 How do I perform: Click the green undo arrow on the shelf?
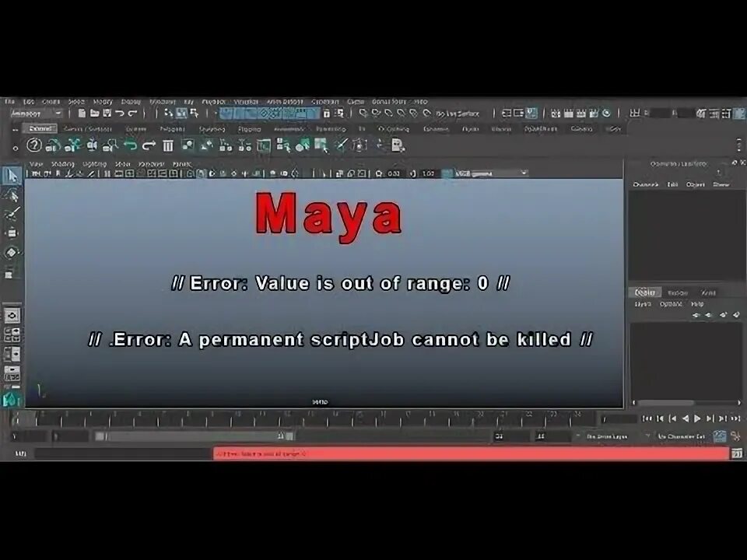click(x=130, y=145)
